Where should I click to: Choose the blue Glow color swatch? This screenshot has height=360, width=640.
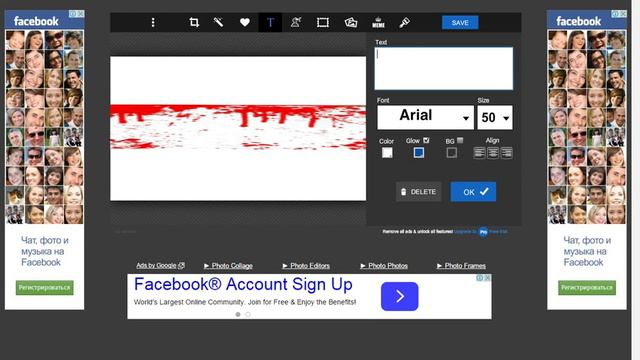coord(418,153)
